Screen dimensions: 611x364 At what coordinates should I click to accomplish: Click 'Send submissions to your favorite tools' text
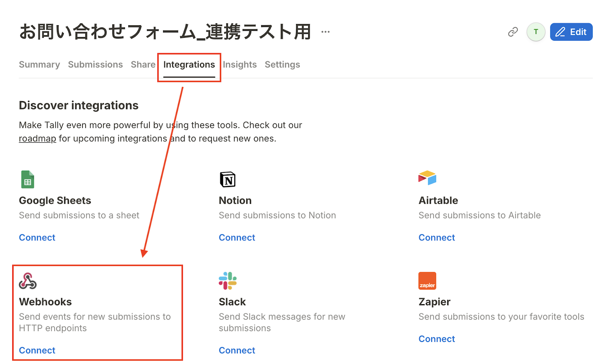point(501,317)
